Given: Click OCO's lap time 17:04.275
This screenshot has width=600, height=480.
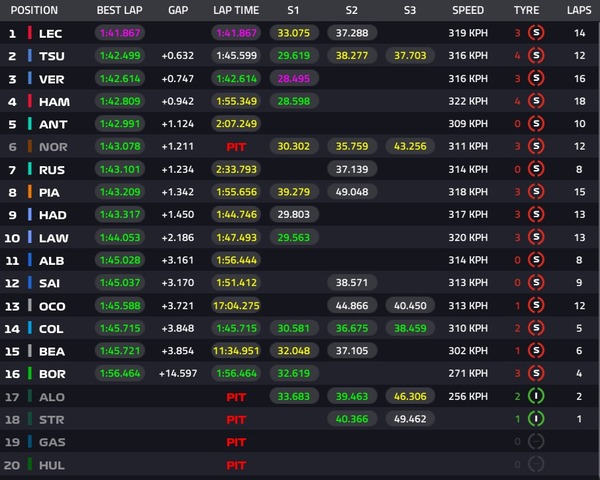Looking at the screenshot, I should [x=236, y=305].
